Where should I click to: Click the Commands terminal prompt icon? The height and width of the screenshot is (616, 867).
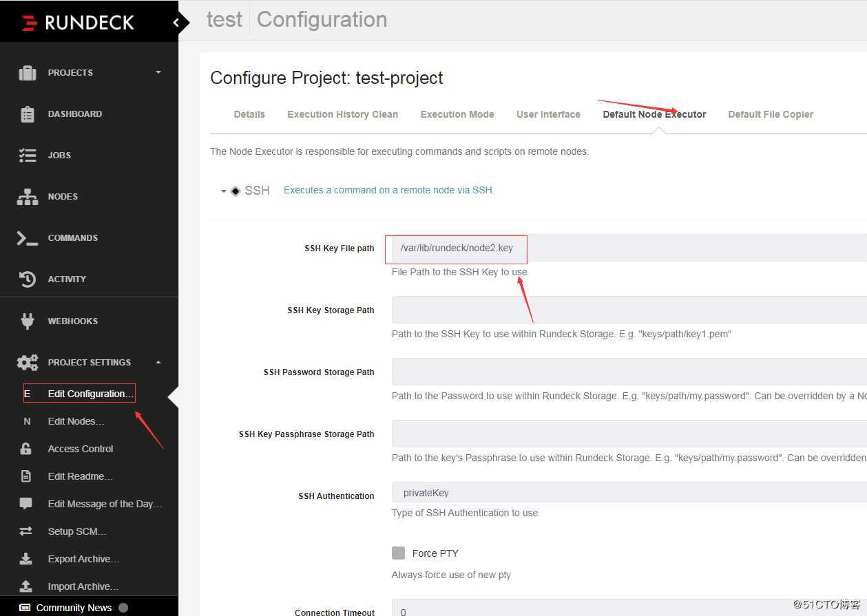pyautogui.click(x=27, y=237)
